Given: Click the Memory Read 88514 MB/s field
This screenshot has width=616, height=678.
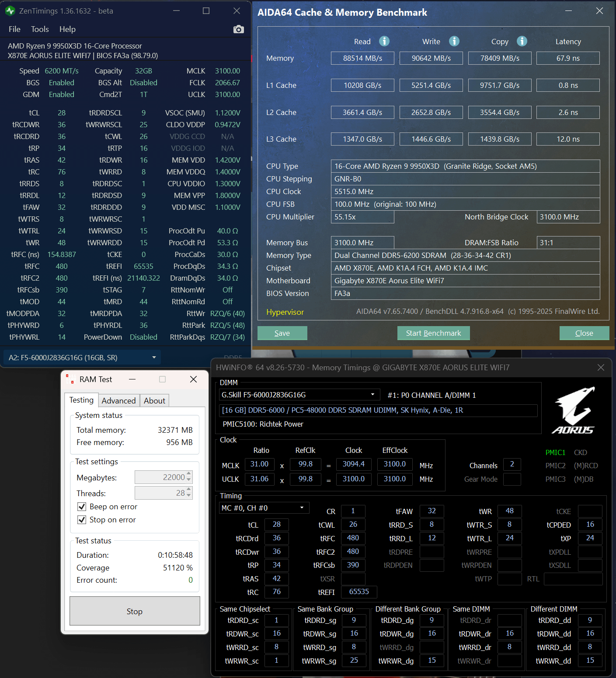Looking at the screenshot, I should tap(362, 58).
